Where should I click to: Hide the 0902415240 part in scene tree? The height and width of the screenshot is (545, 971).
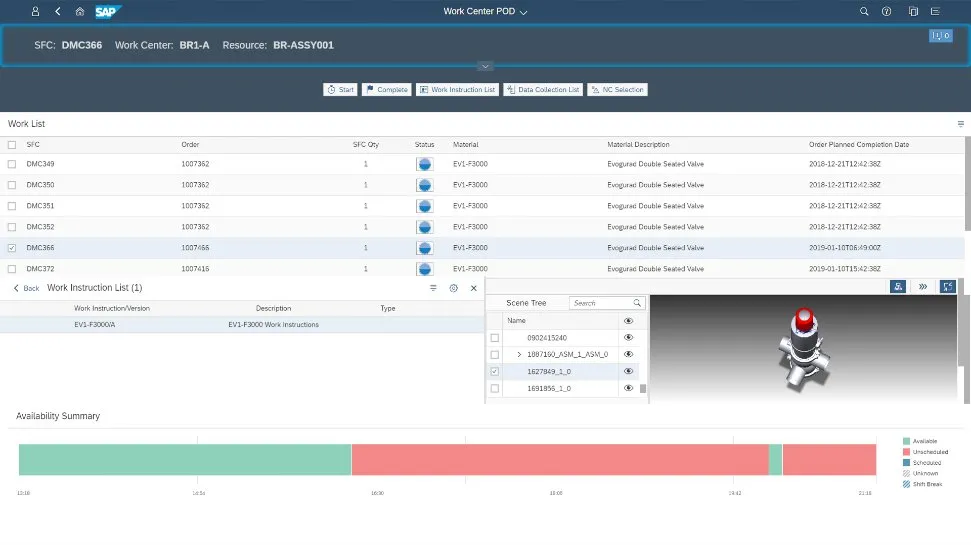[x=629, y=338]
